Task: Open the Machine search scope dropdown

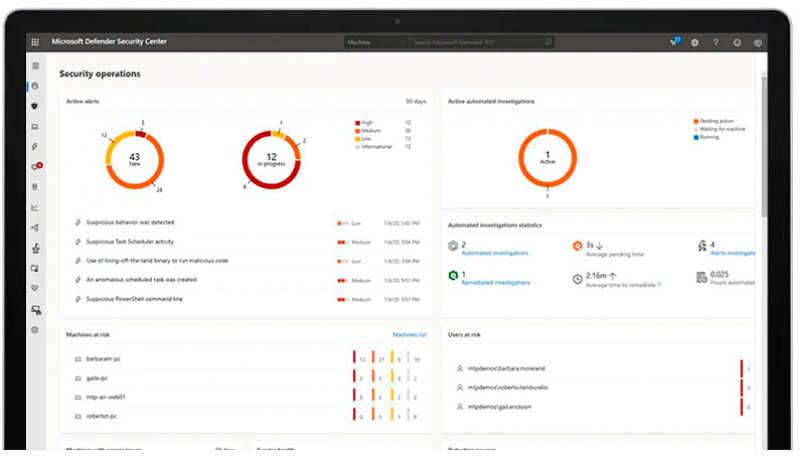Action: (376, 42)
